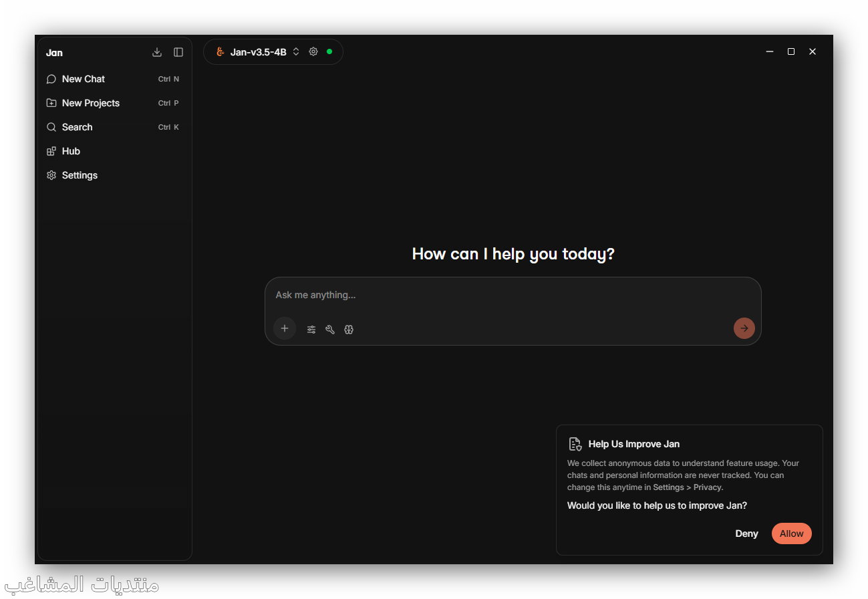Image resolution: width=868 pixels, height=599 pixels.
Task: Open model settings gear in top bar
Action: point(313,51)
